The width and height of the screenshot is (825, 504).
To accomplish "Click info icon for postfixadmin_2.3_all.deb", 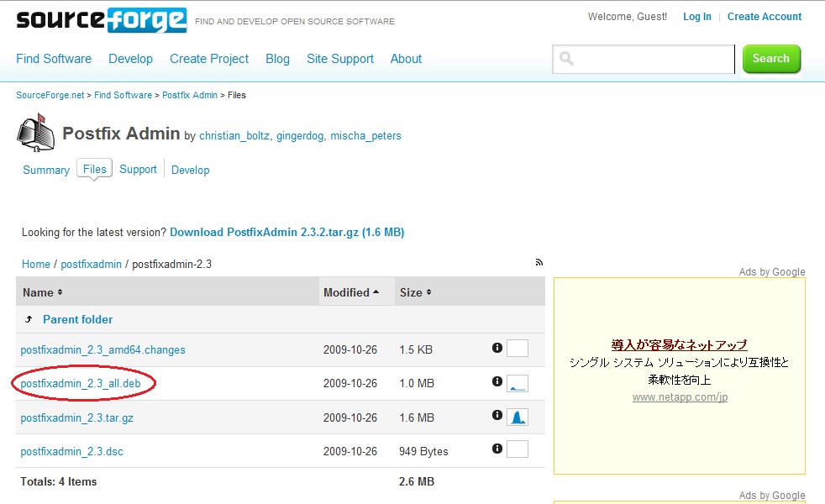I will (x=497, y=382).
